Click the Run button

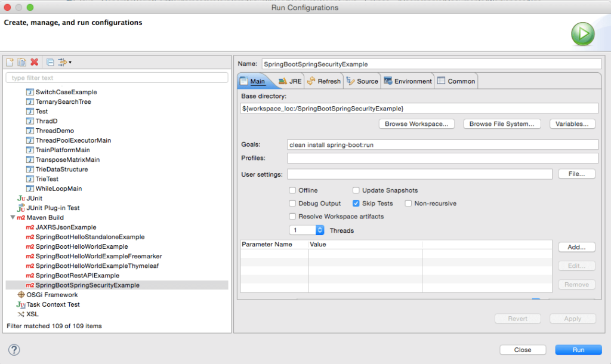point(577,349)
